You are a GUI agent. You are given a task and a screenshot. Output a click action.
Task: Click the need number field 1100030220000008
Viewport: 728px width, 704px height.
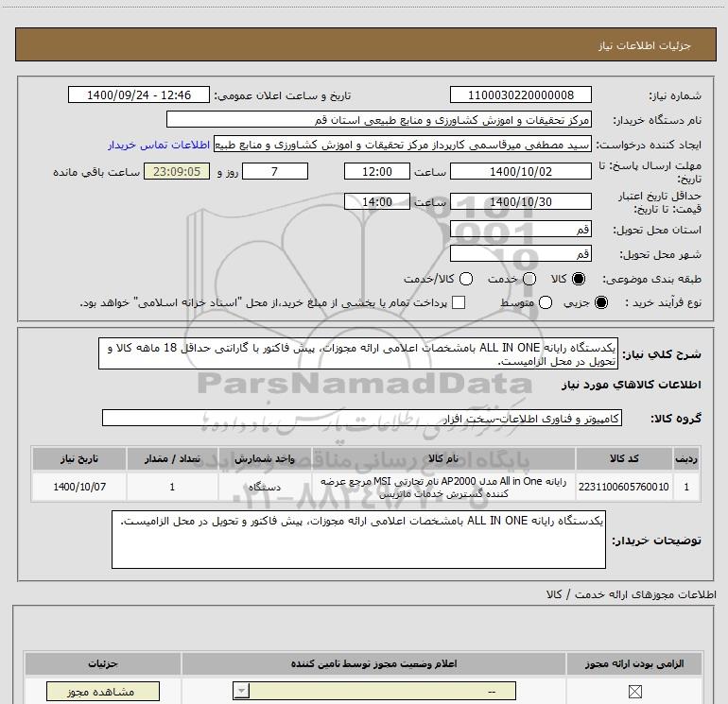pos(520,94)
